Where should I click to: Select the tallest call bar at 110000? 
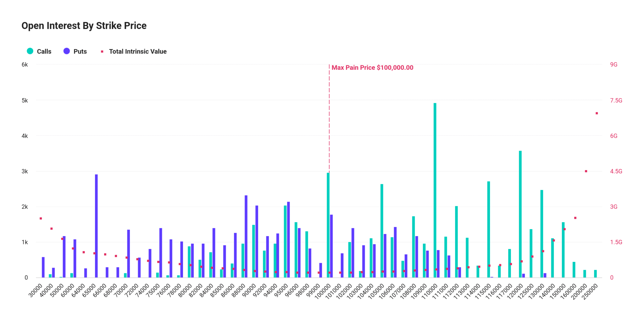click(435, 190)
